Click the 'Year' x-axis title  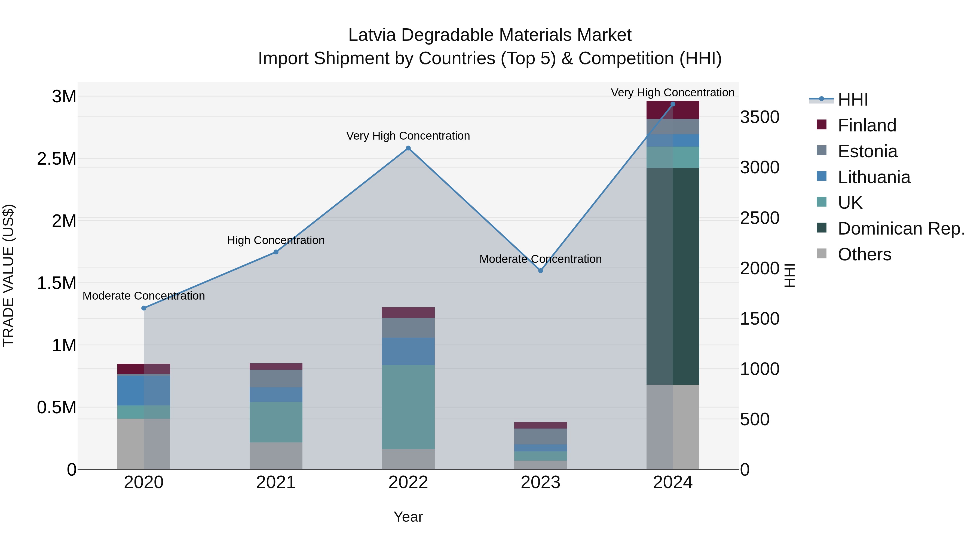click(408, 517)
